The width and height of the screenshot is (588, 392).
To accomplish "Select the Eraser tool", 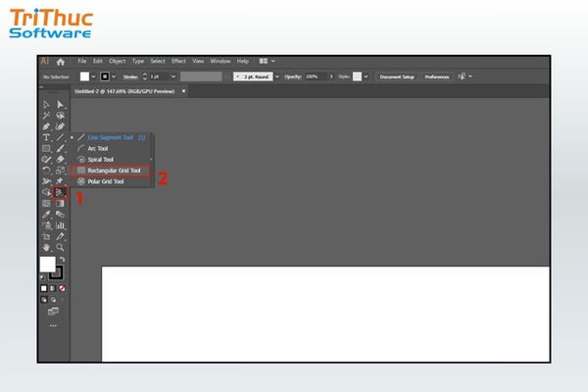I will 60,160.
